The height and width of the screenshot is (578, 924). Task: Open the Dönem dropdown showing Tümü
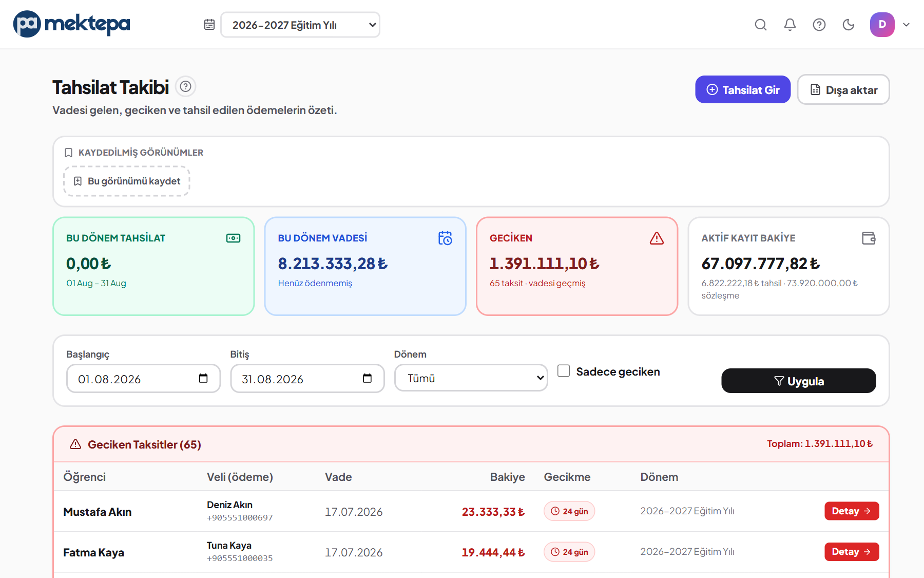(471, 378)
